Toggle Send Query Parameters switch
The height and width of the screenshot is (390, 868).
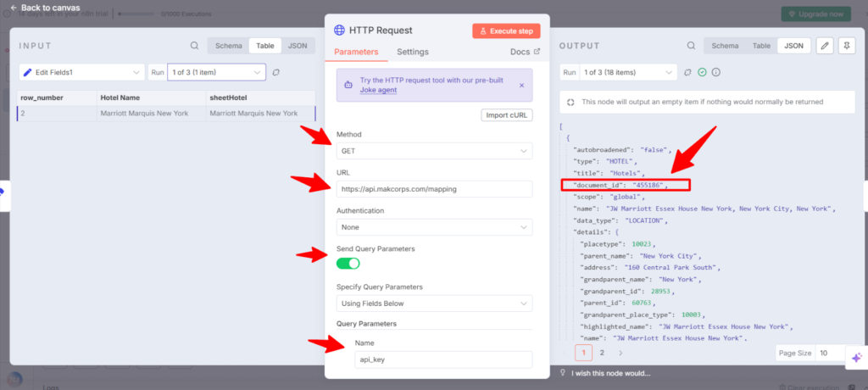click(348, 263)
